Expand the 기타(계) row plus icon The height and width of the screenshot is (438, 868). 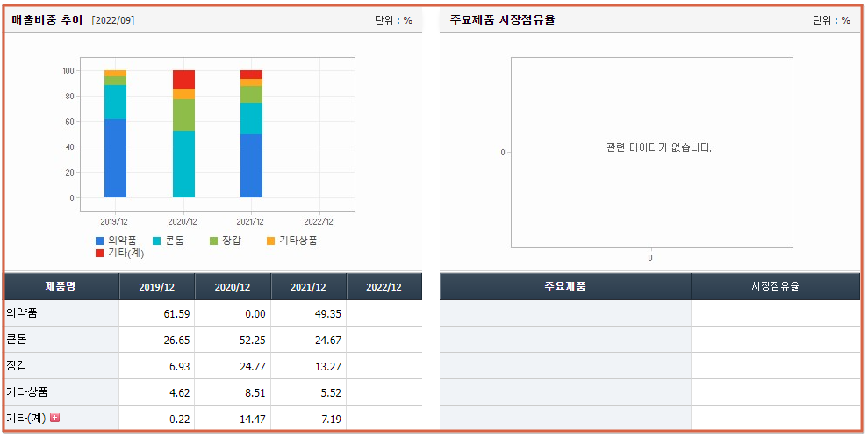tap(54, 418)
